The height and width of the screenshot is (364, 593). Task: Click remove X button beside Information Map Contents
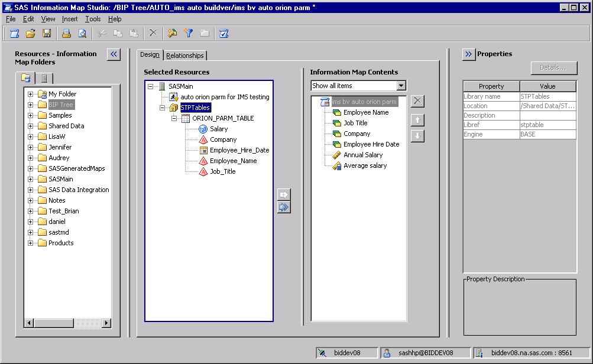[x=417, y=101]
